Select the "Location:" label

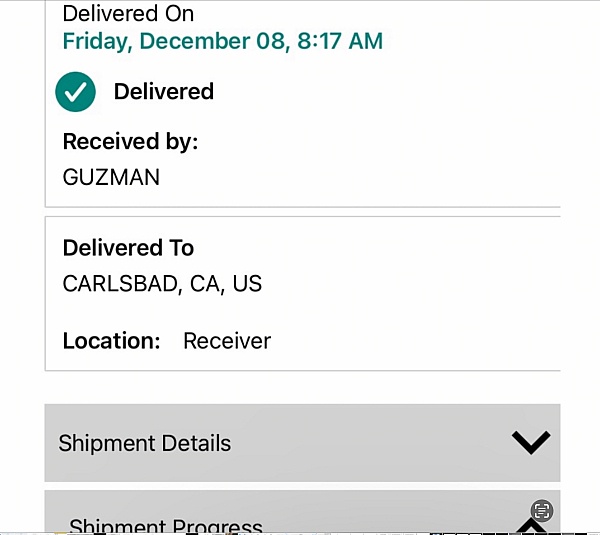tap(111, 341)
